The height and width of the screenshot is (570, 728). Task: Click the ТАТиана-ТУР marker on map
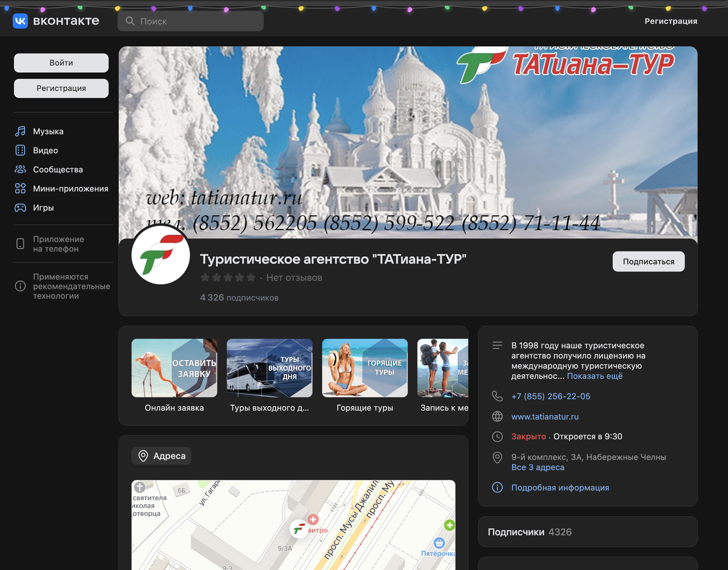pyautogui.click(x=298, y=529)
